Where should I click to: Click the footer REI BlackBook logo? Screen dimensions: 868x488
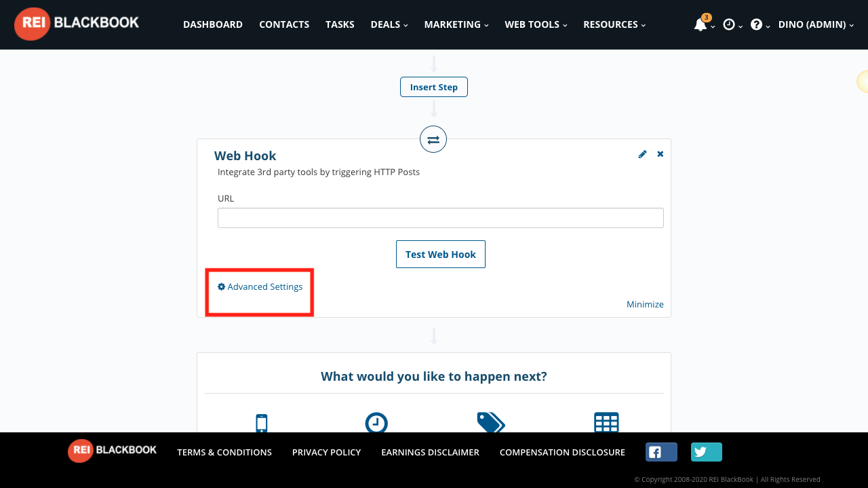coord(113,451)
